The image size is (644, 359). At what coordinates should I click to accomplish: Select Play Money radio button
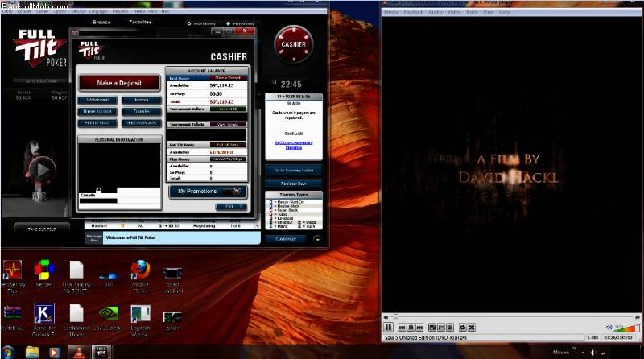pyautogui.click(x=229, y=23)
